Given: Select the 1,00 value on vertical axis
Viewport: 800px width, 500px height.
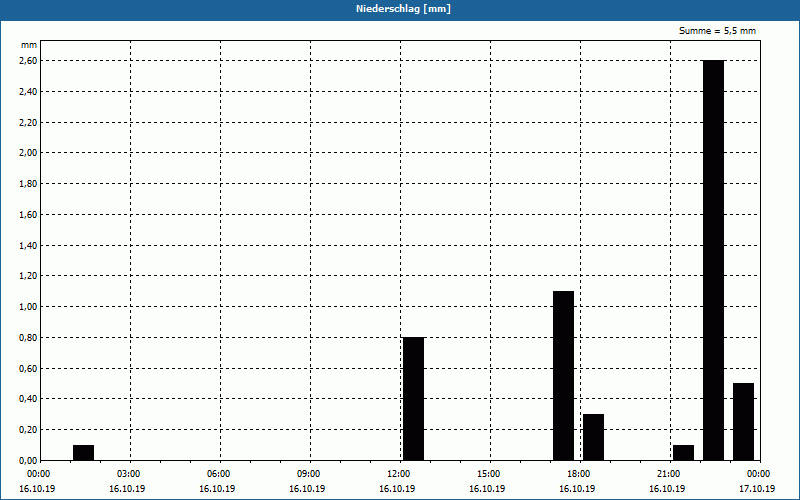Looking at the screenshot, I should [x=28, y=307].
